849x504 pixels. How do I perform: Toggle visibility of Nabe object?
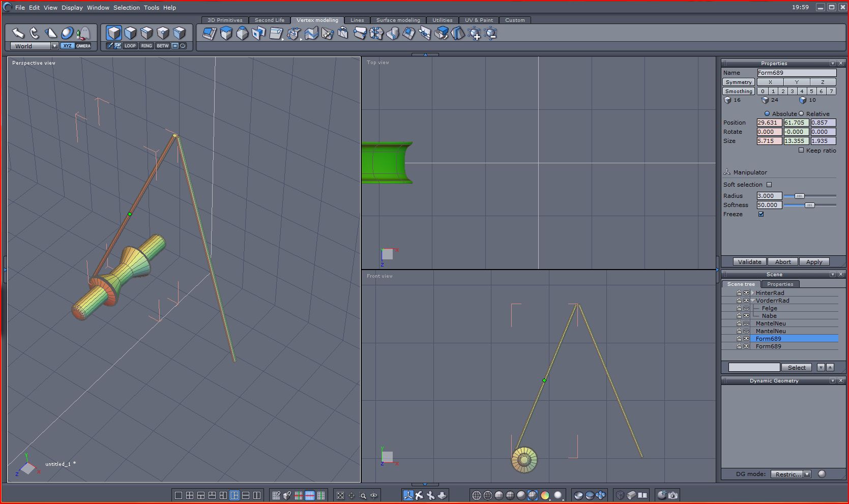[746, 316]
